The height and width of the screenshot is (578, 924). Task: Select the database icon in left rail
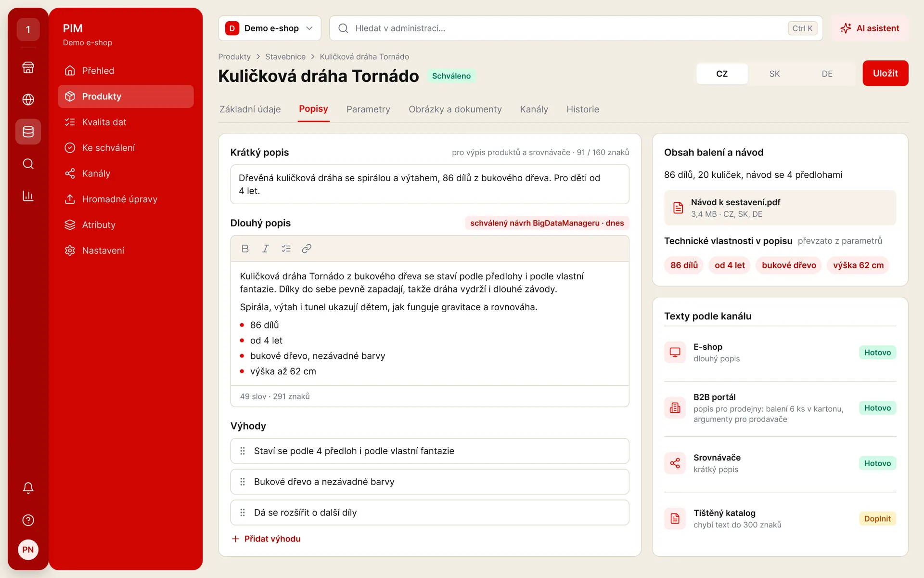pos(28,131)
